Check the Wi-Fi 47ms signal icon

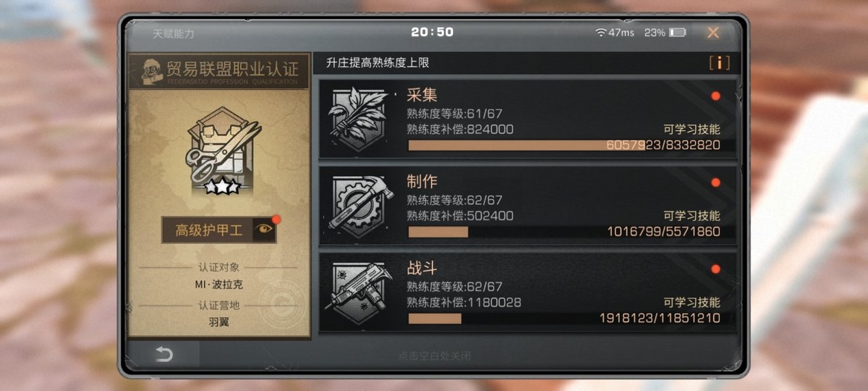[x=601, y=33]
